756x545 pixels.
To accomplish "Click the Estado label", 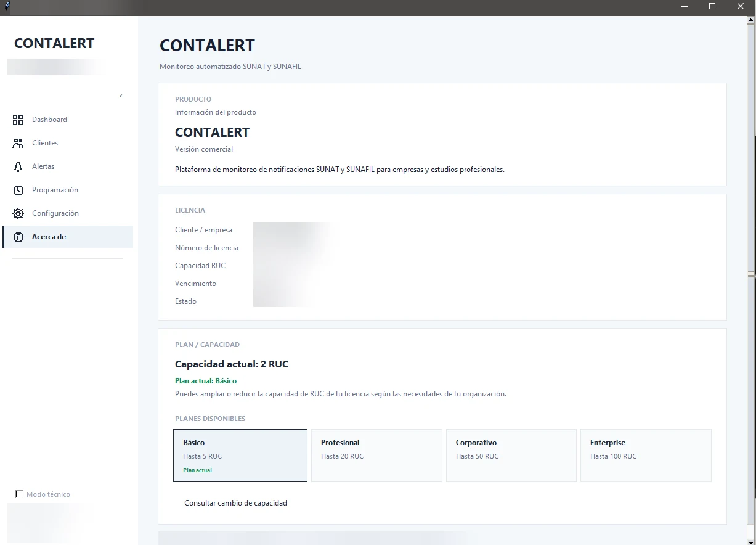I will [185, 301].
